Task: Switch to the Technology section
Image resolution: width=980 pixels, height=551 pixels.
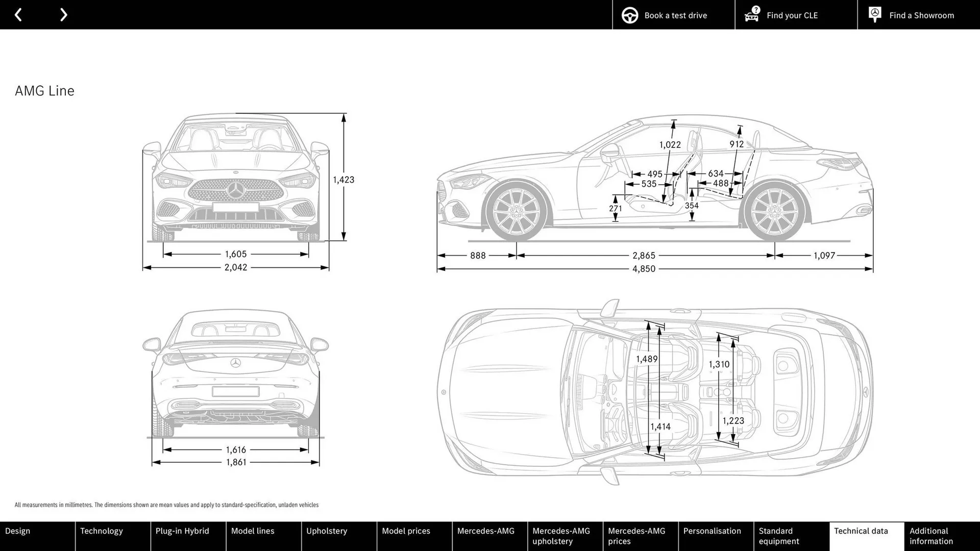Action: click(x=101, y=531)
